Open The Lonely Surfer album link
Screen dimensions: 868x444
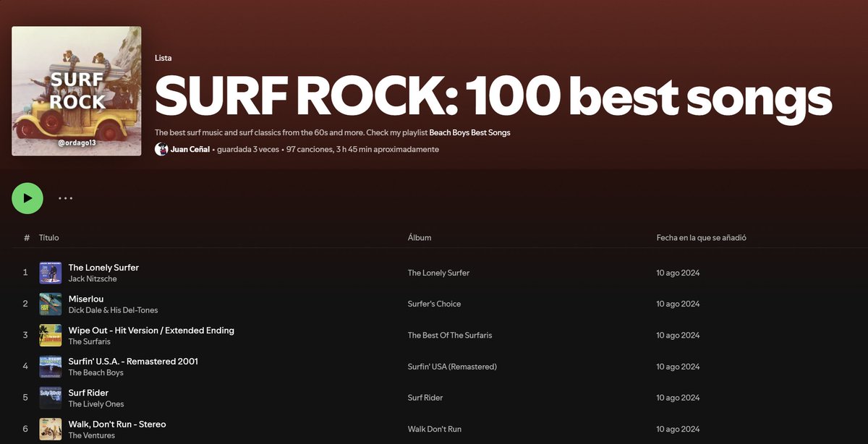click(x=438, y=273)
